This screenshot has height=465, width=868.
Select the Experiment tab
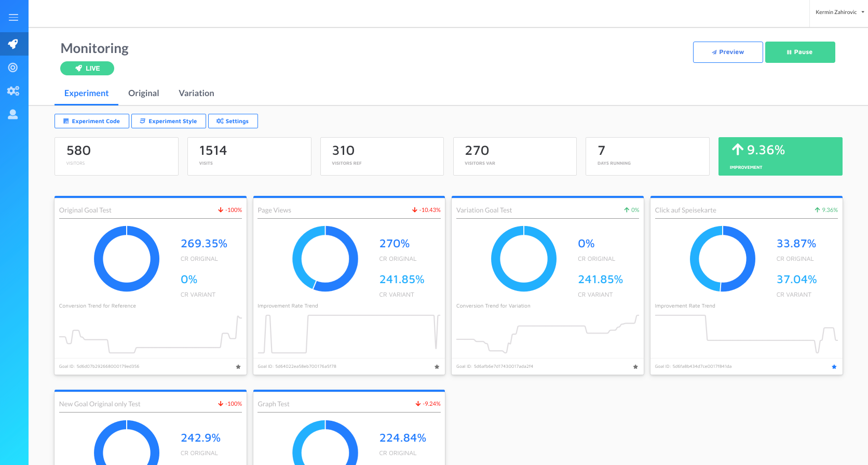(86, 94)
